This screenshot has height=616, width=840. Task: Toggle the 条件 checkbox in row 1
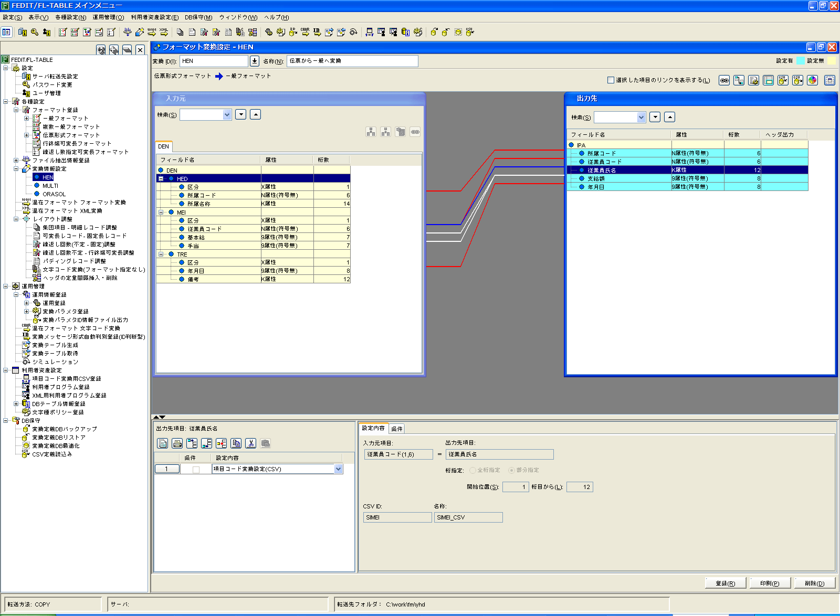(x=196, y=470)
